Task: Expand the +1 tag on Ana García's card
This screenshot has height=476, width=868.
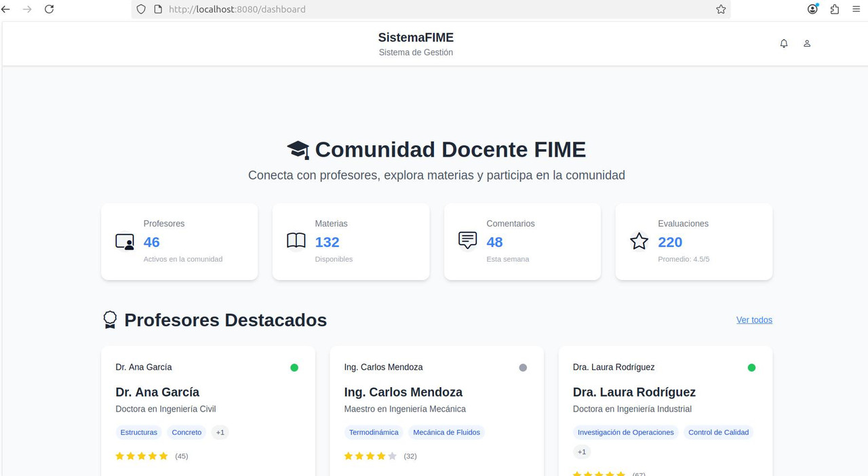Action: coord(220,433)
